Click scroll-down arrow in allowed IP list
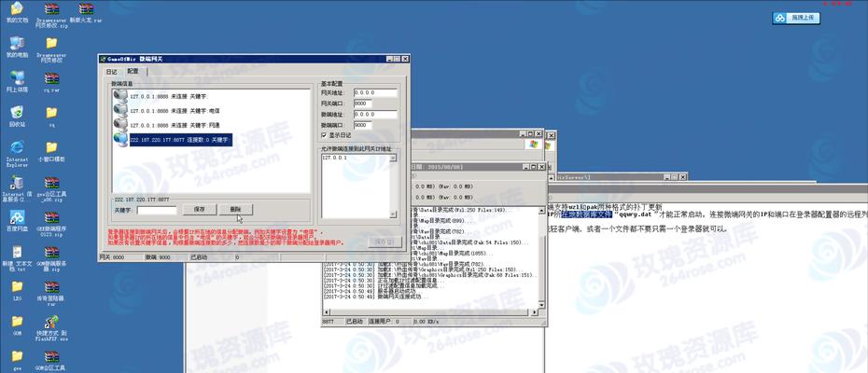 393,214
